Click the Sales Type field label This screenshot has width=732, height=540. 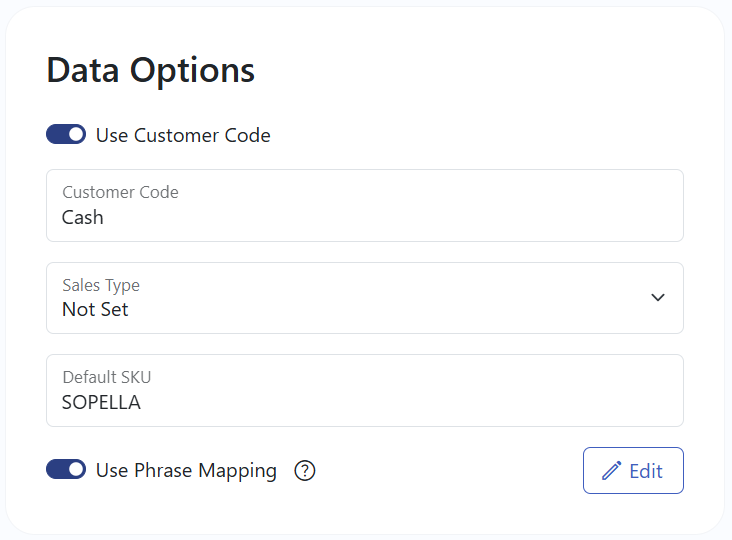[x=101, y=285]
